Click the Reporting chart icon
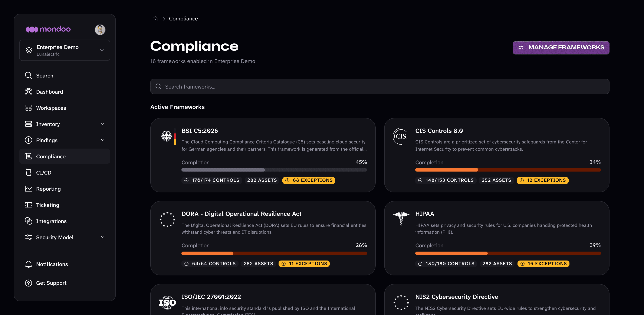Screen dimensions: 644x315 (x=29, y=189)
